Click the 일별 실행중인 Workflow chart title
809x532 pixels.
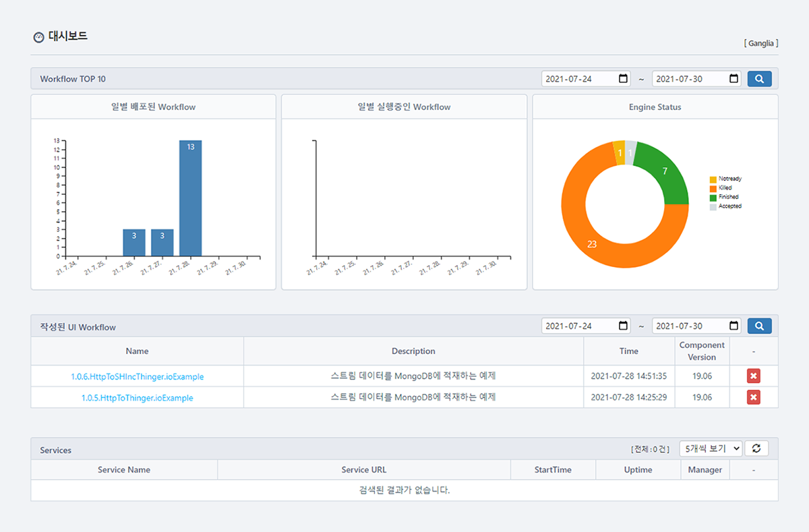404,107
